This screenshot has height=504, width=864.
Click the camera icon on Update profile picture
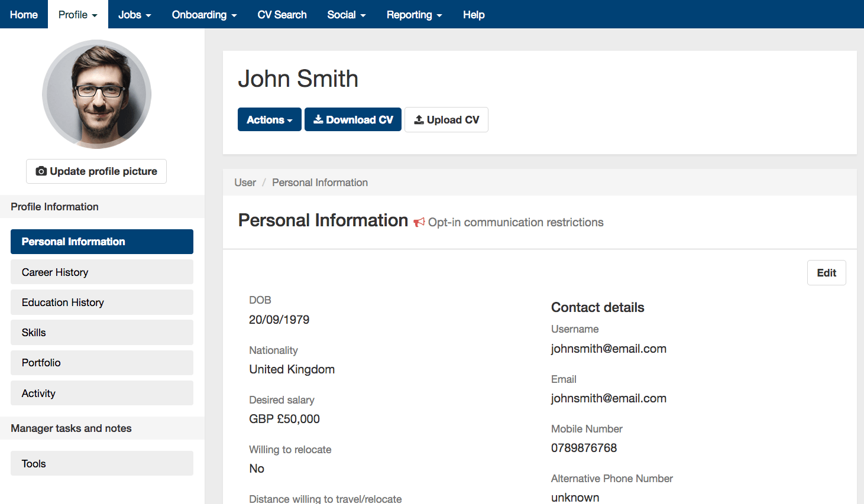tap(41, 171)
